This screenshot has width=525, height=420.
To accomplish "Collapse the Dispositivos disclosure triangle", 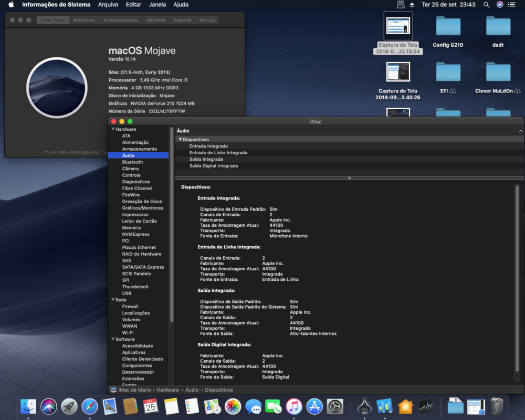I will coord(180,140).
